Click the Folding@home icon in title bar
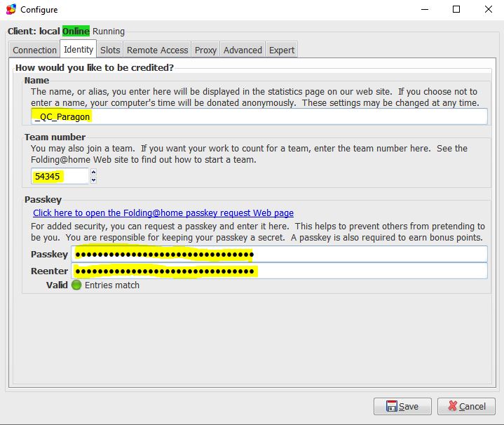Screen dimensions: 504x425 (11, 10)
